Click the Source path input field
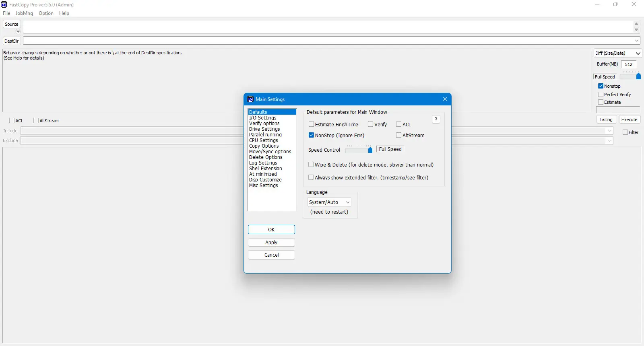Screen dimensions: 644x346 [x=328, y=27]
